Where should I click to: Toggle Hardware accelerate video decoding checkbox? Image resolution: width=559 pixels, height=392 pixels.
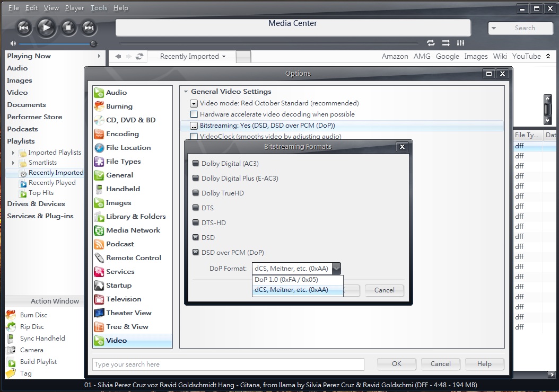point(194,114)
